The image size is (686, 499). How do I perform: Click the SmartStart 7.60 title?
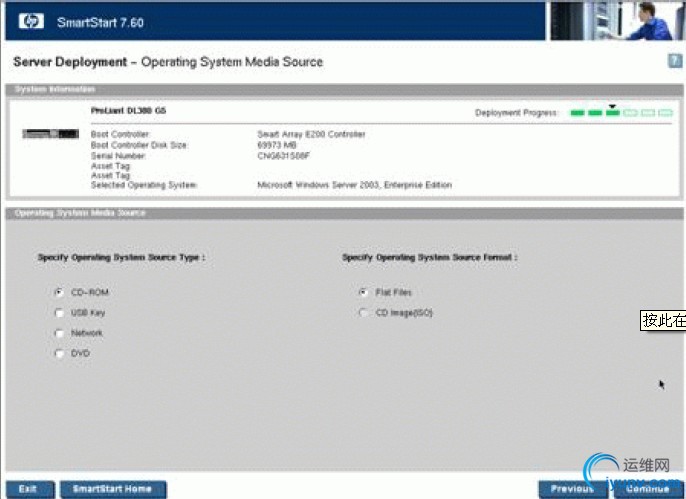click(100, 22)
